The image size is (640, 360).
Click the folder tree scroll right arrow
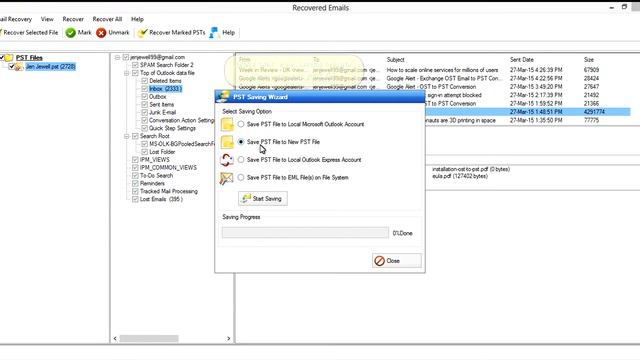click(x=228, y=338)
